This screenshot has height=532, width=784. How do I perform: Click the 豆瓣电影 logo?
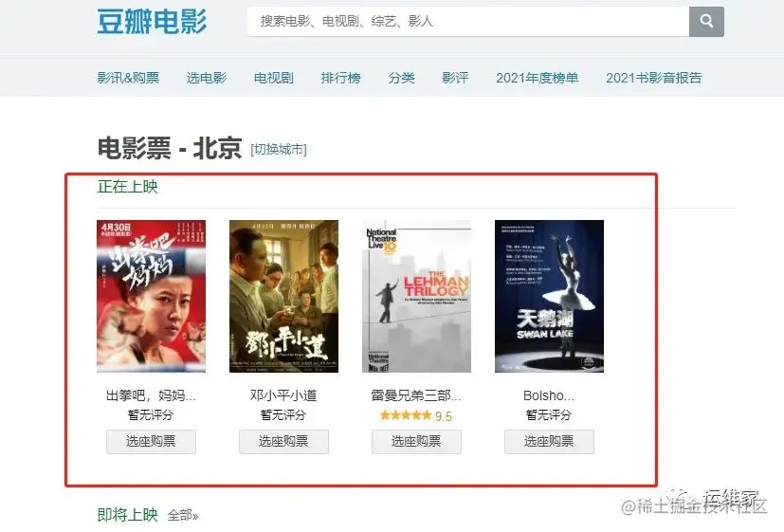(x=152, y=22)
